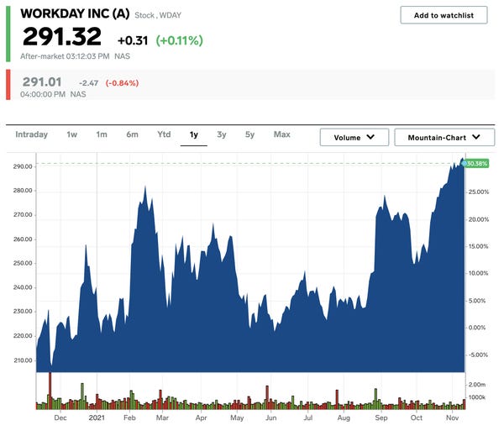Image resolution: width=504 pixels, height=431 pixels.
Task: Click the -0.84% change value
Action: coord(122,83)
